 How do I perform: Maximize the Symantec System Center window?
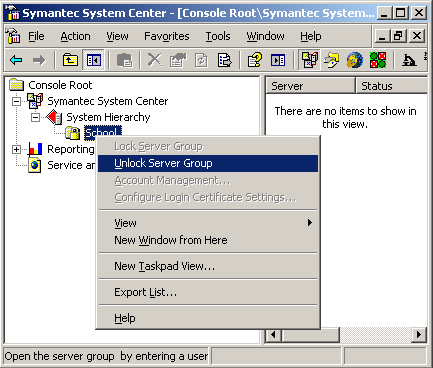pyautogui.click(x=400, y=13)
